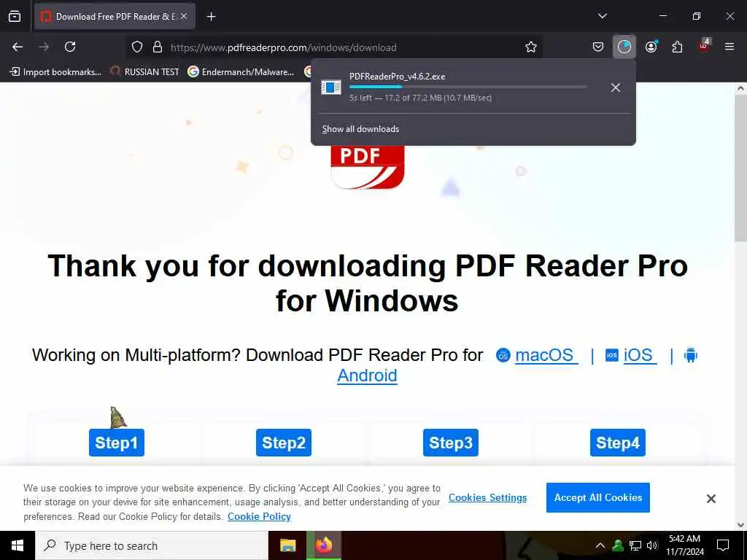The width and height of the screenshot is (747, 560).
Task: Bookmark this page with the star
Action: [531, 47]
